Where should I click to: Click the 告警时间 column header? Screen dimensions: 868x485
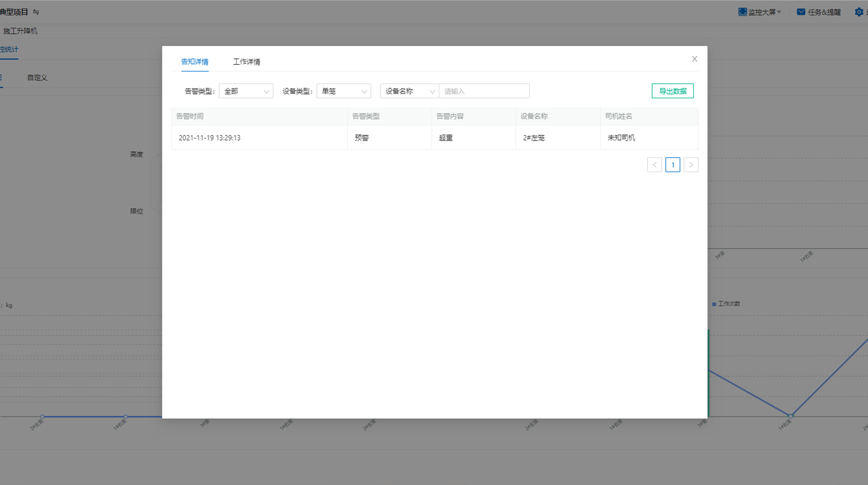190,116
